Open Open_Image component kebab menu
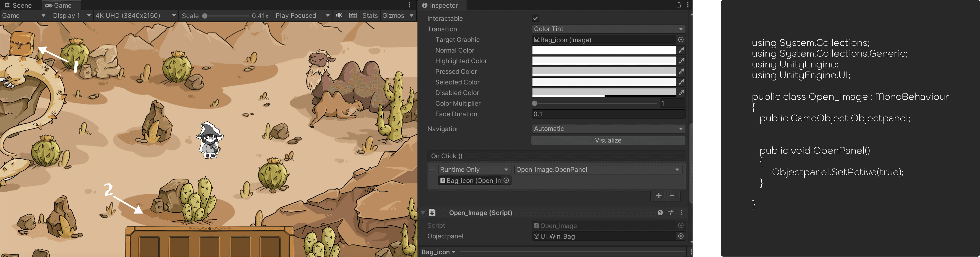This screenshot has height=257, width=980. [x=681, y=213]
